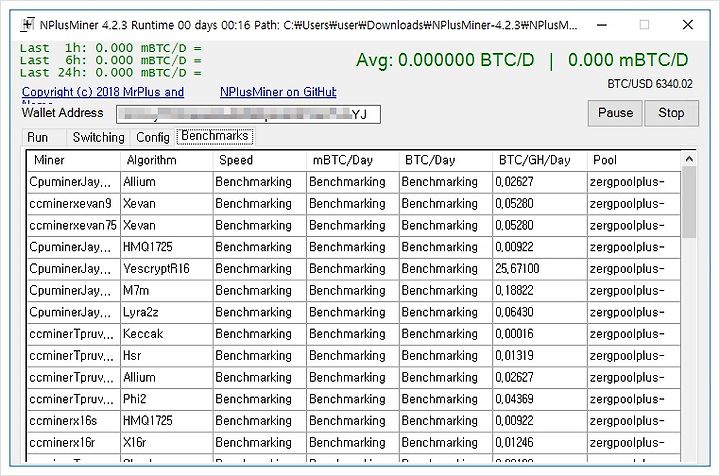Click the BTC/Day cell in Lyra2z row
Viewport: 720px width, 476px height.
point(445,313)
